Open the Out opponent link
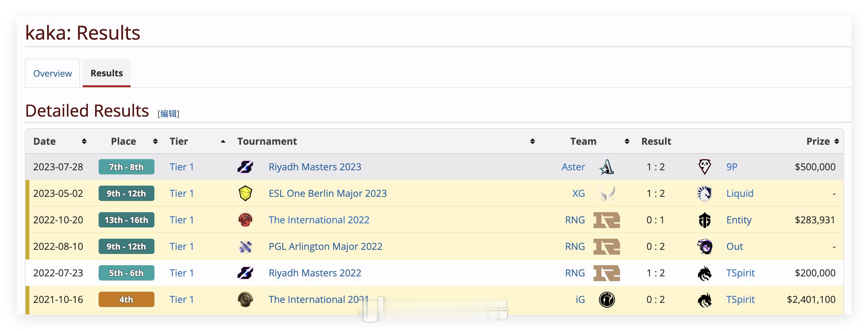 (735, 246)
